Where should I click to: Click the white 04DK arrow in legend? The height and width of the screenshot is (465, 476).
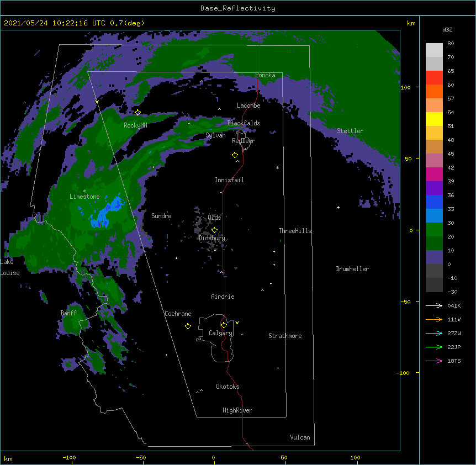pyautogui.click(x=434, y=305)
